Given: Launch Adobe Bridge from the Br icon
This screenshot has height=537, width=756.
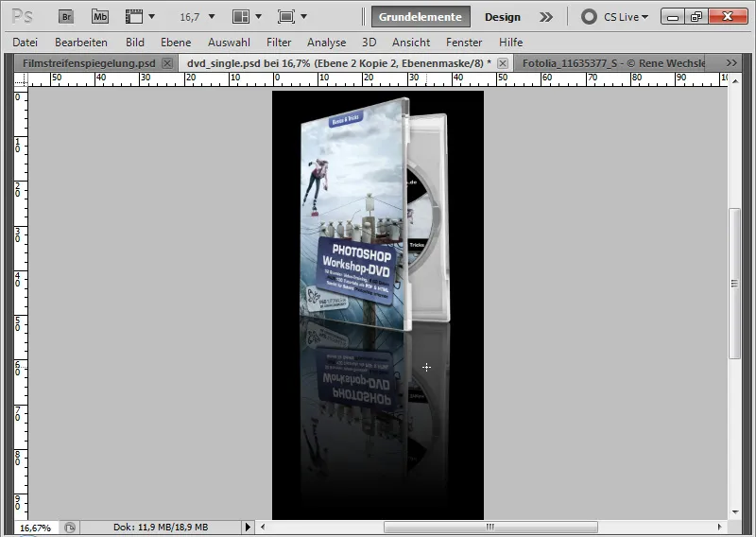Looking at the screenshot, I should coord(66,17).
